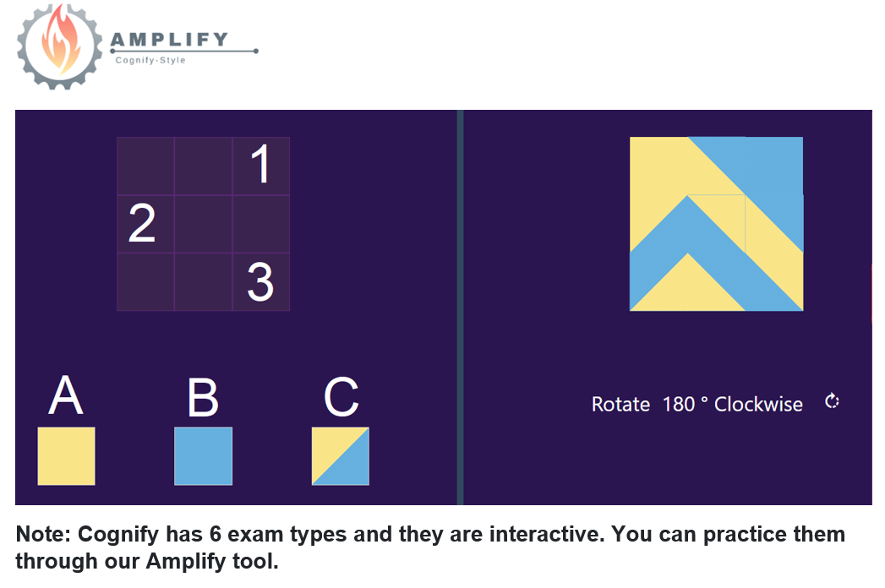Click the letter A option label
Viewport: 885px width, 588px height.
[x=66, y=395]
